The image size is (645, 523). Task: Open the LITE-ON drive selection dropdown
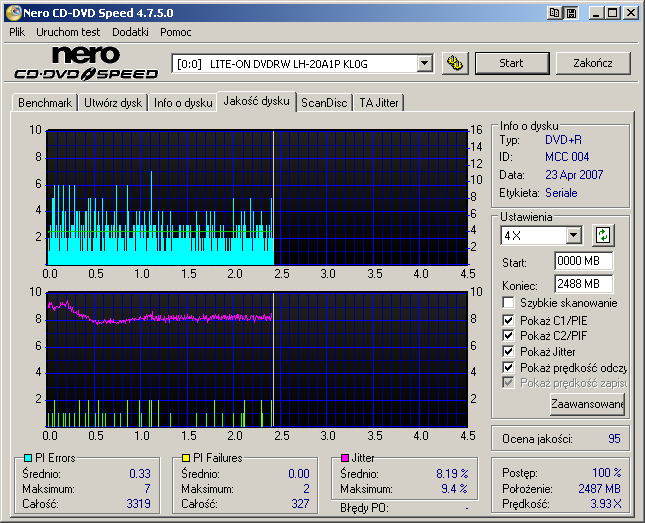point(424,63)
